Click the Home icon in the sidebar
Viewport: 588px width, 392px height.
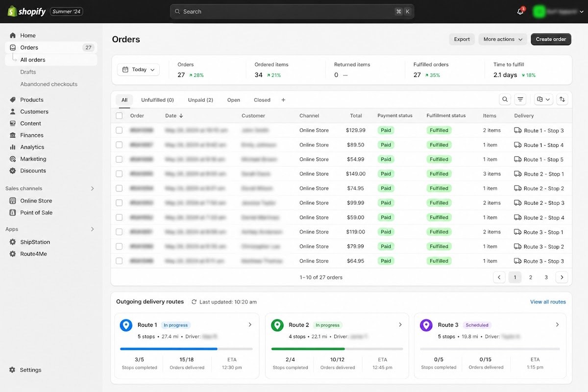pyautogui.click(x=13, y=35)
